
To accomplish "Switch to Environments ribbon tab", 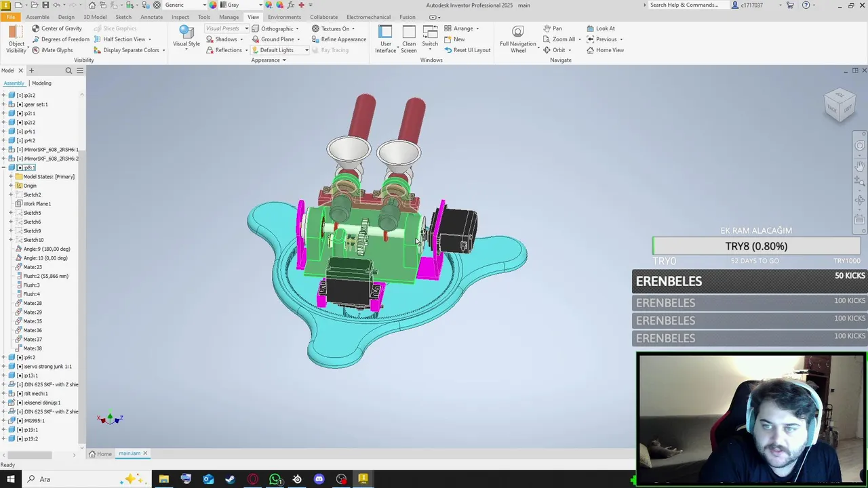I will [284, 17].
